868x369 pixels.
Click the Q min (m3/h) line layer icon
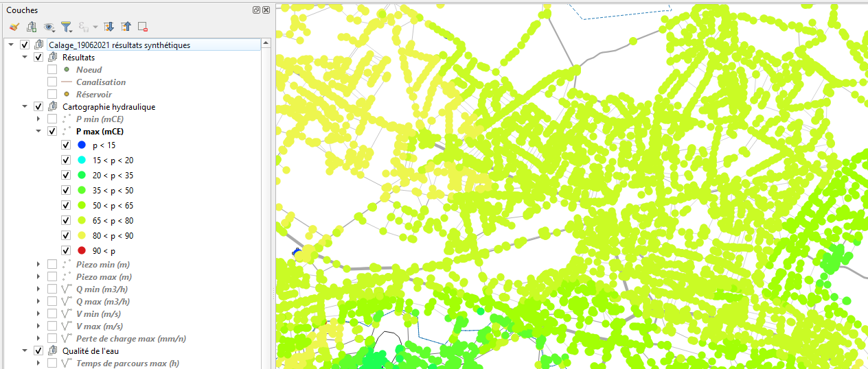pyautogui.click(x=67, y=289)
